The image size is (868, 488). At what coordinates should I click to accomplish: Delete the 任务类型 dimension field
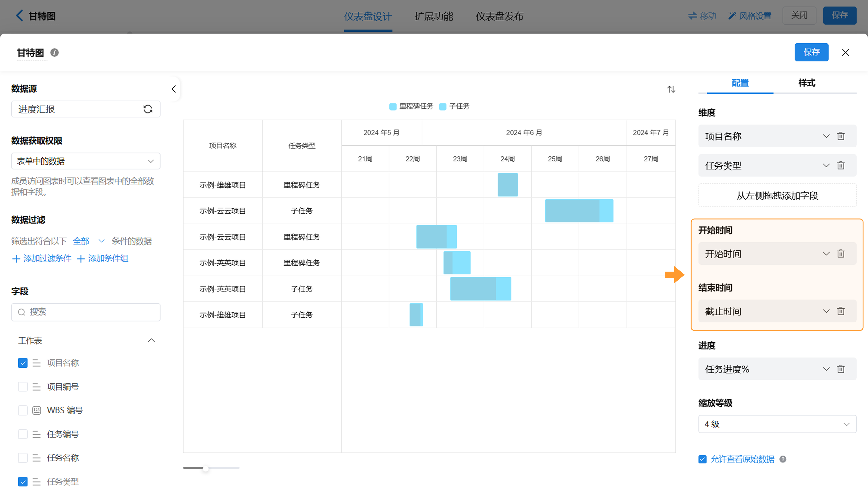pyautogui.click(x=841, y=166)
